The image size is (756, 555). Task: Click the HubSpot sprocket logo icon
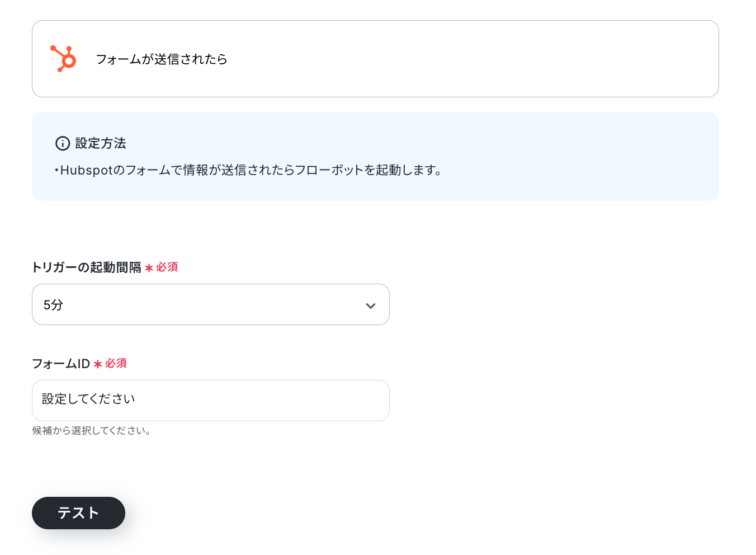[63, 59]
